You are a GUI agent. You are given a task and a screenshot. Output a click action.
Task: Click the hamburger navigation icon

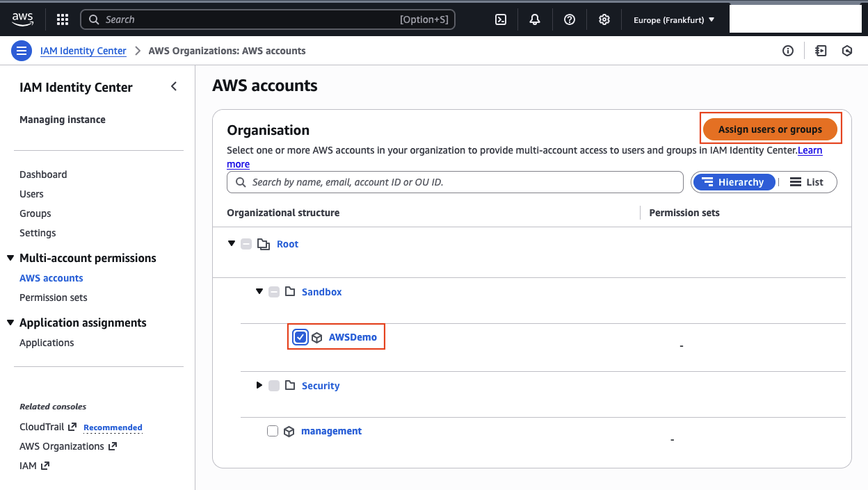pyautogui.click(x=22, y=51)
